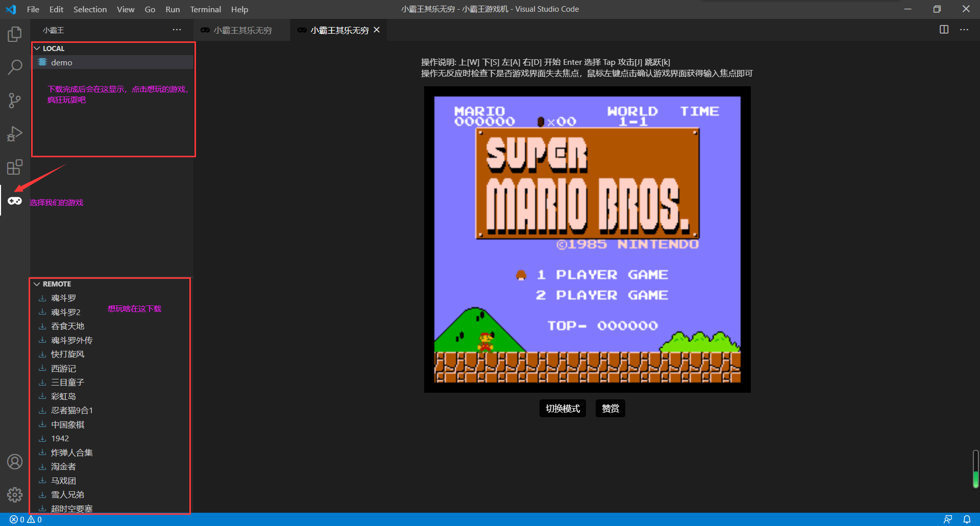Select the demo game in LOCAL
The image size is (980, 526).
point(112,62)
